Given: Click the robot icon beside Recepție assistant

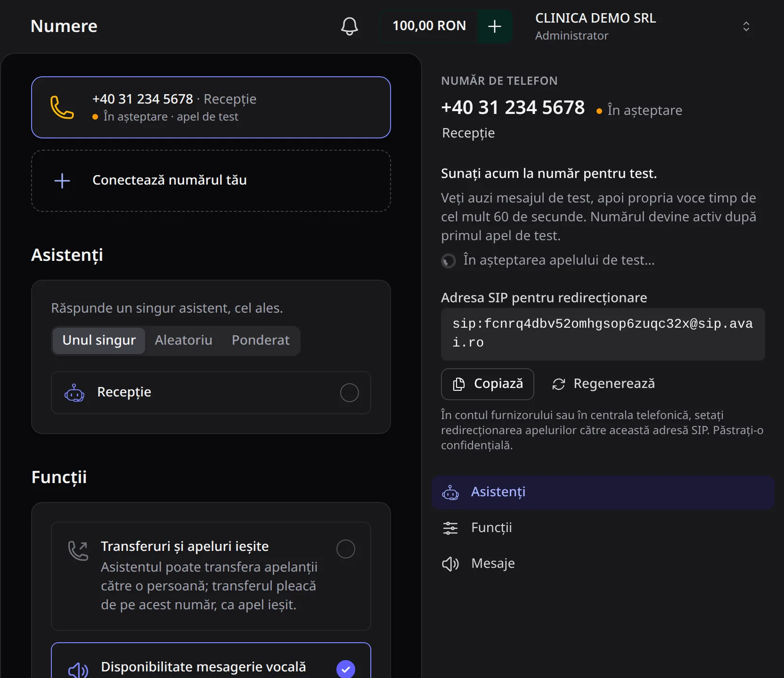Looking at the screenshot, I should coord(74,393).
